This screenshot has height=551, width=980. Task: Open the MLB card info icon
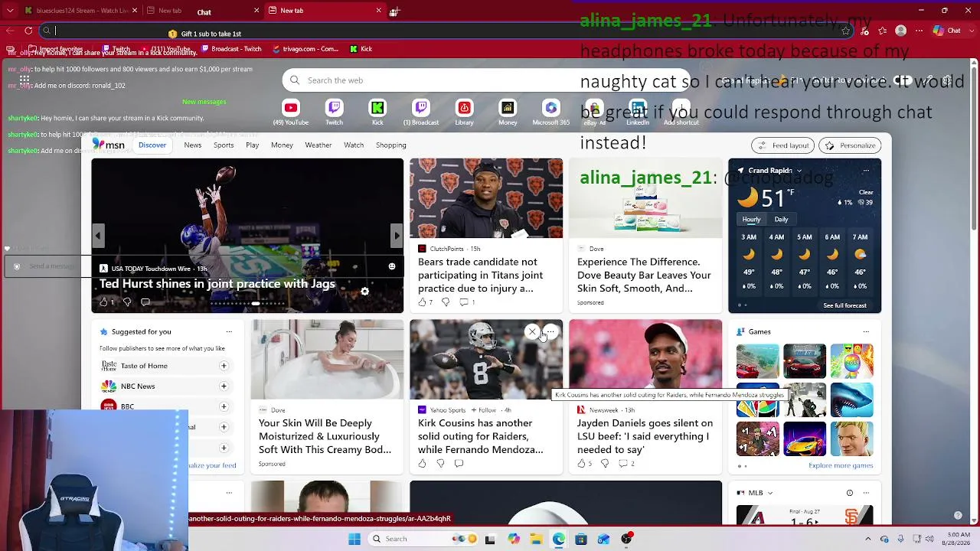point(850,493)
